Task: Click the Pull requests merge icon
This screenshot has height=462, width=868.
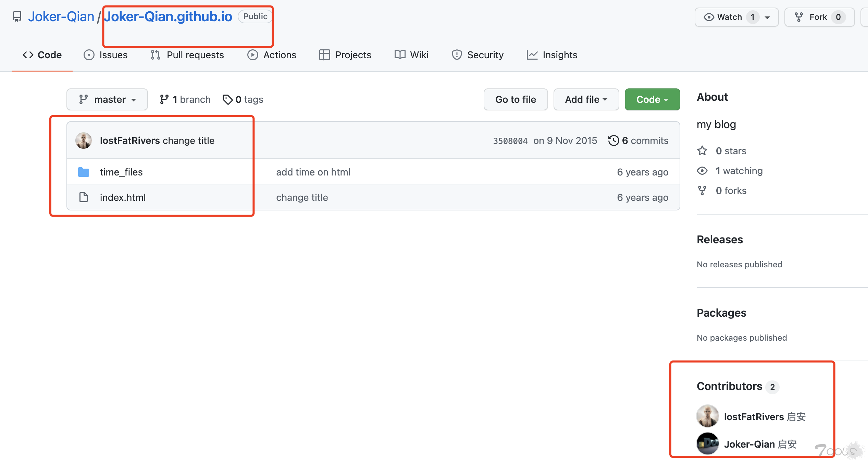Action: [x=156, y=55]
